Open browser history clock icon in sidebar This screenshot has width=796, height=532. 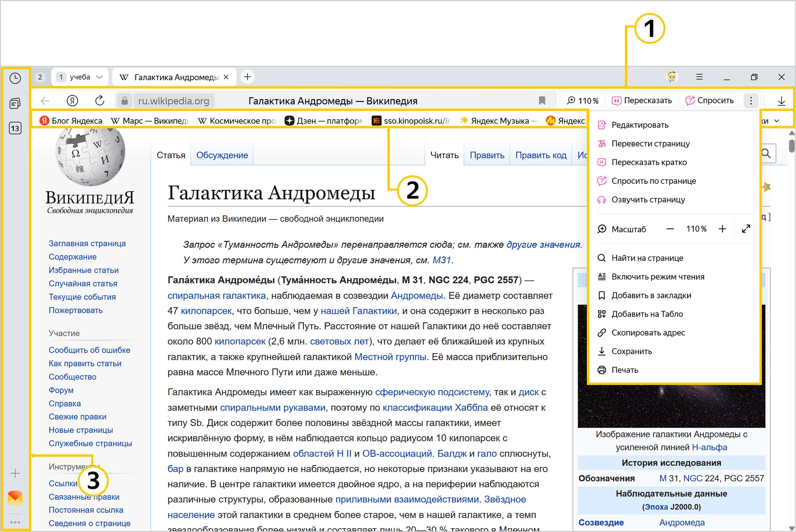point(15,78)
